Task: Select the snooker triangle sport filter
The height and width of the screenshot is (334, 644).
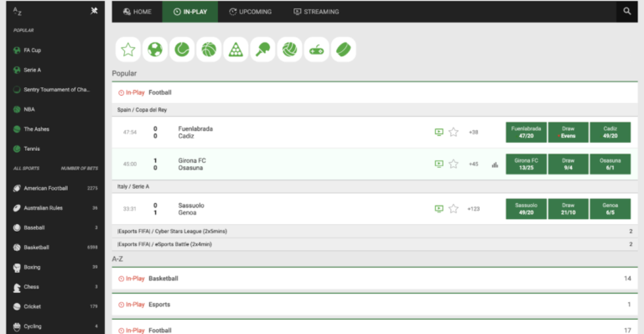Action: [x=236, y=50]
